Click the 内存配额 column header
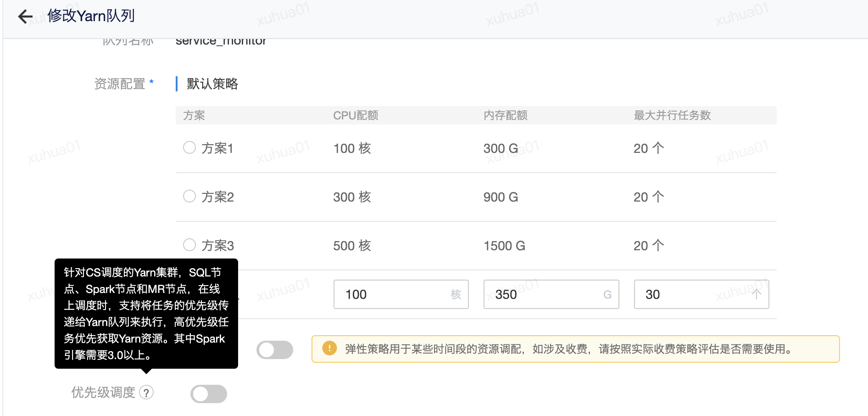868x416 pixels. pos(505,115)
